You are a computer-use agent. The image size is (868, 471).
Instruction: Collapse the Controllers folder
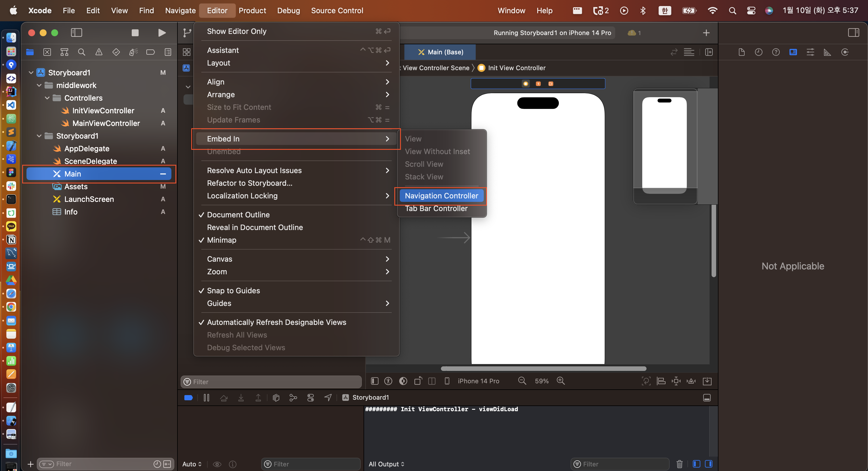47,98
